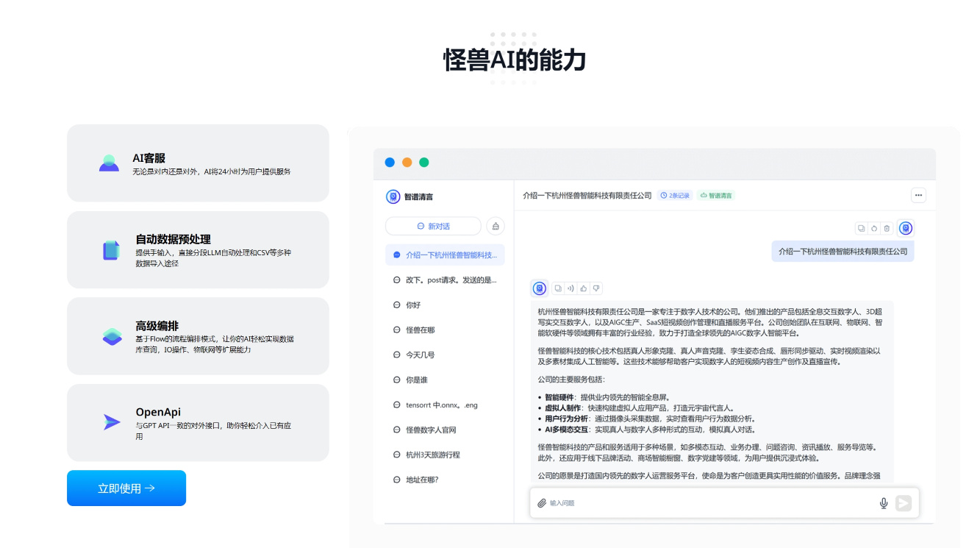This screenshot has width=980, height=548.
Task: Open the tensorrt 中.onnx conversation
Action: [x=445, y=405]
